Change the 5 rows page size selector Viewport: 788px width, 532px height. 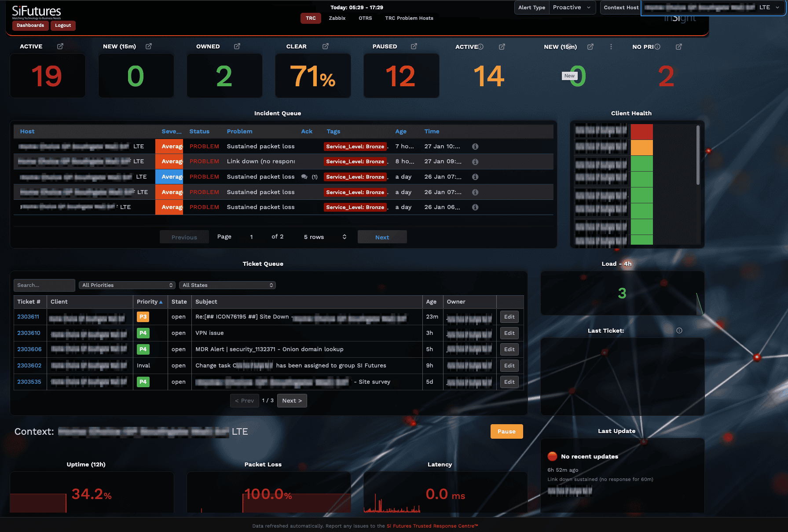(x=325, y=237)
